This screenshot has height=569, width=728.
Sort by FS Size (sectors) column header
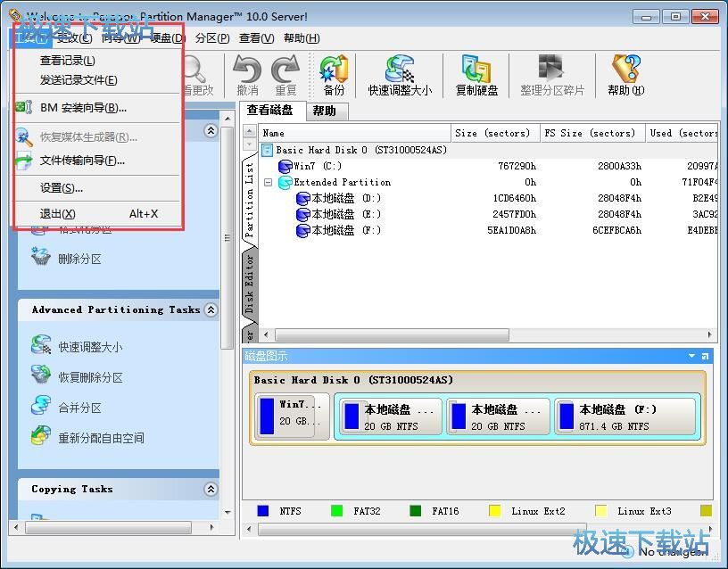click(593, 133)
